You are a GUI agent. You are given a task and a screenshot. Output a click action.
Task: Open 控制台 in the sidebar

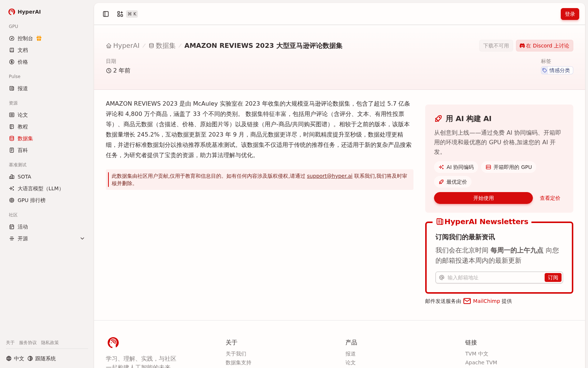pyautogui.click(x=25, y=38)
